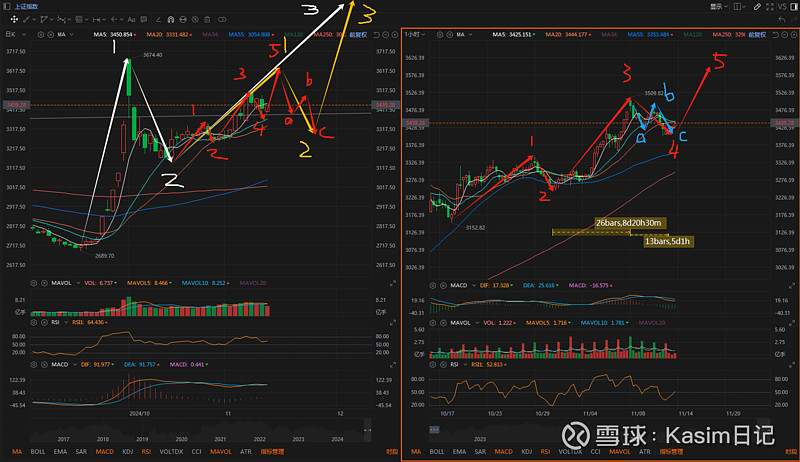Close the RSI panel on left chart
The width and height of the screenshot is (800, 462).
(x=44, y=322)
